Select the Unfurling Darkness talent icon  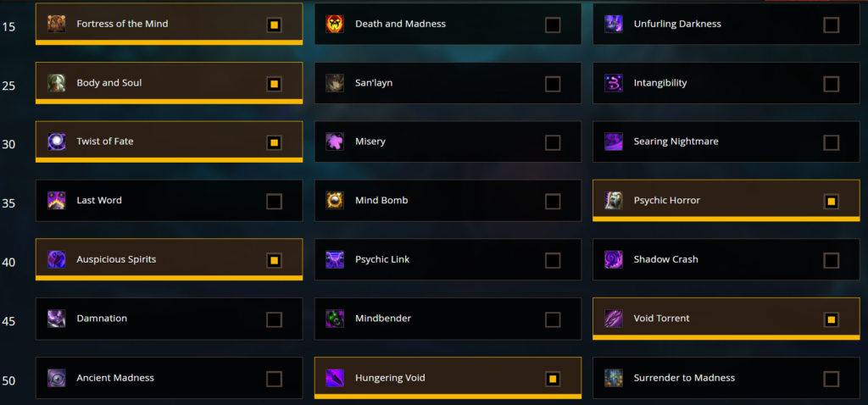(614, 24)
